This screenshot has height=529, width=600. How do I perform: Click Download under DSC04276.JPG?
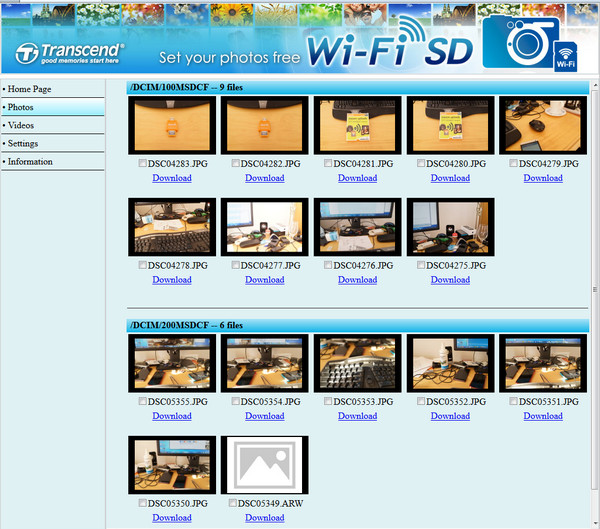[357, 280]
